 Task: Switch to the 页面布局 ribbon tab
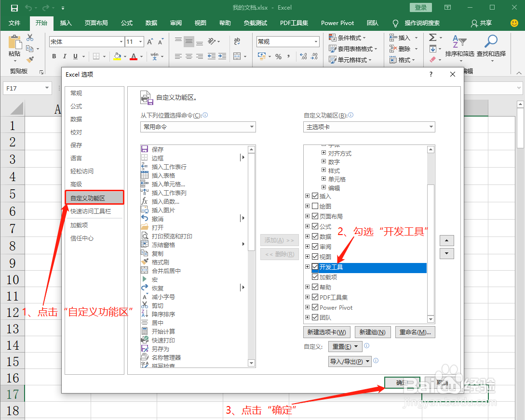(96, 23)
